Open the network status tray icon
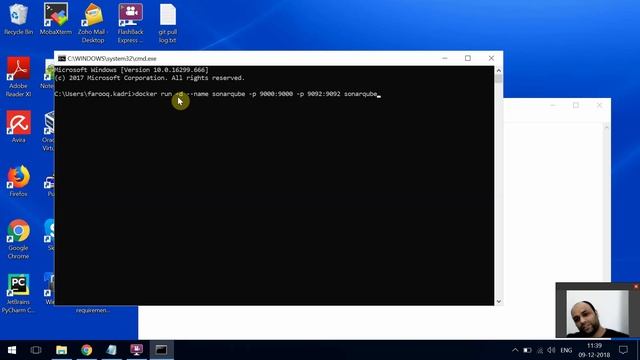640x360 pixels. pyautogui.click(x=540, y=350)
